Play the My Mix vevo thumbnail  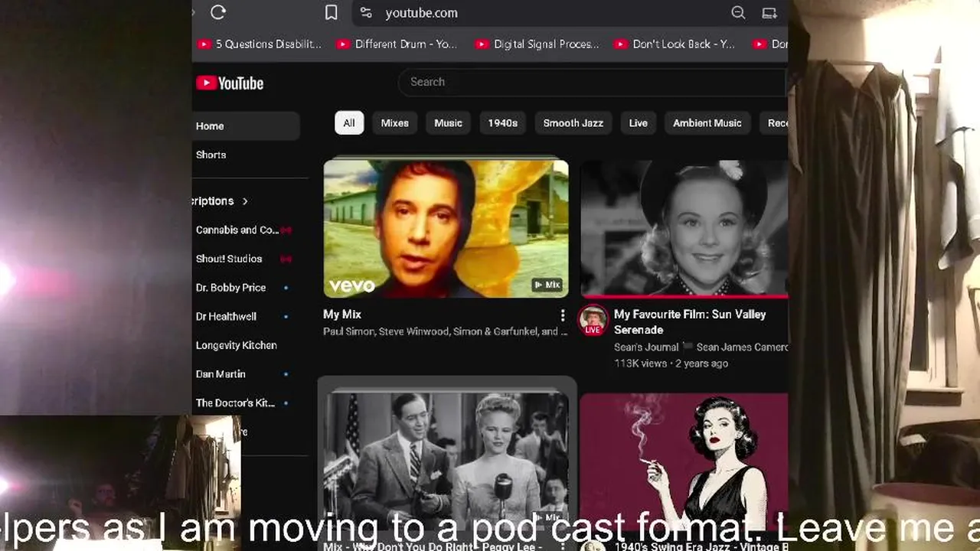[x=446, y=229]
